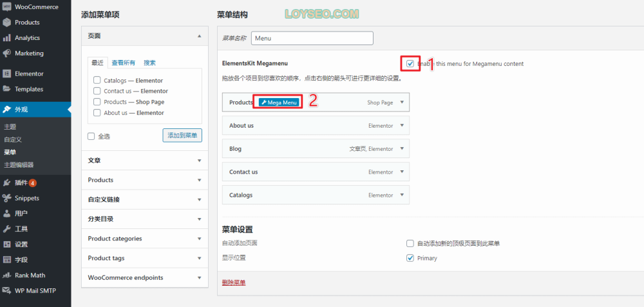Open the 菜单 submenu item
This screenshot has height=307, width=644.
click(x=10, y=152)
